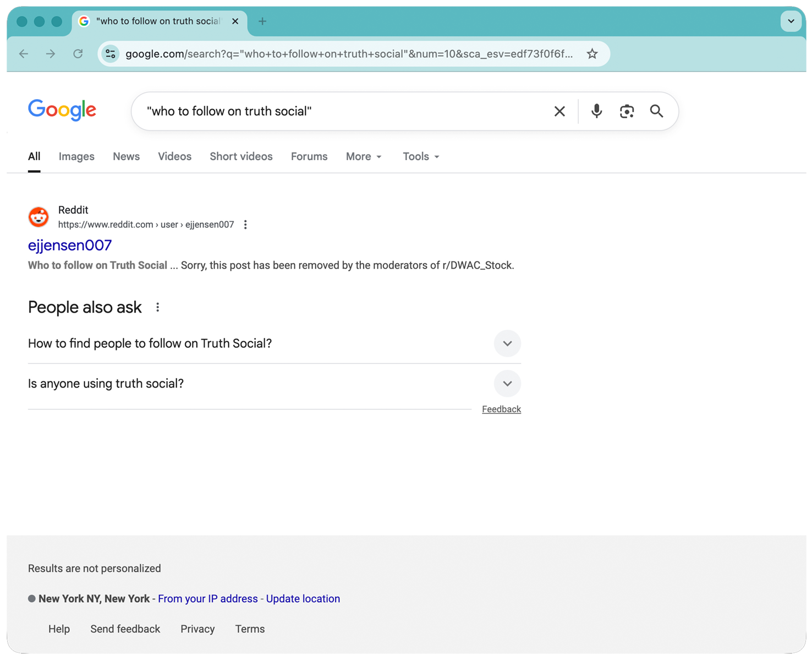Open search by image camera icon
The height and width of the screenshot is (661, 812).
click(627, 111)
